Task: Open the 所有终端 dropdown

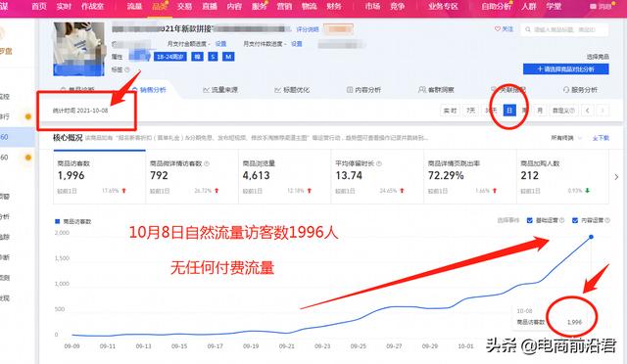Action: [x=566, y=138]
